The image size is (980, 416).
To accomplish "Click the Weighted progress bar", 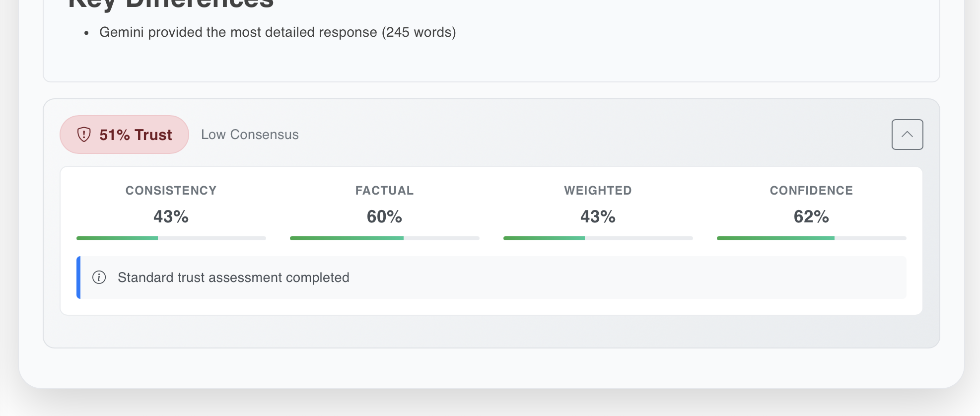I will [598, 238].
